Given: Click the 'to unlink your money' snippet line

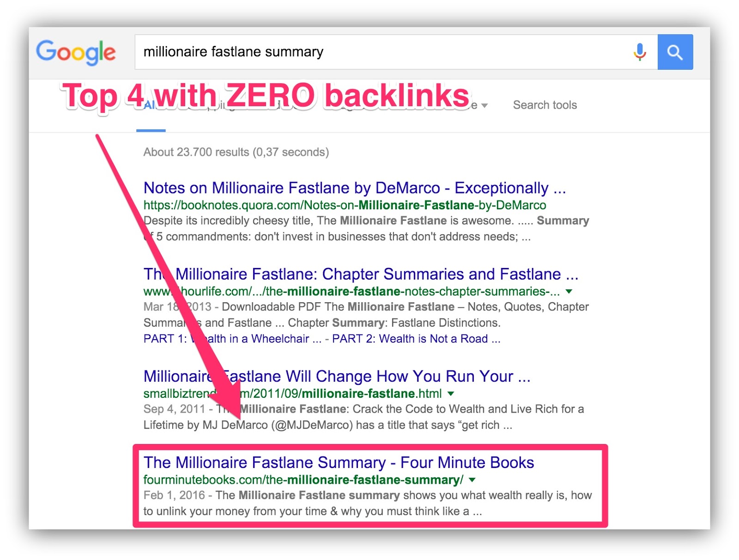Looking at the screenshot, I should click(313, 511).
